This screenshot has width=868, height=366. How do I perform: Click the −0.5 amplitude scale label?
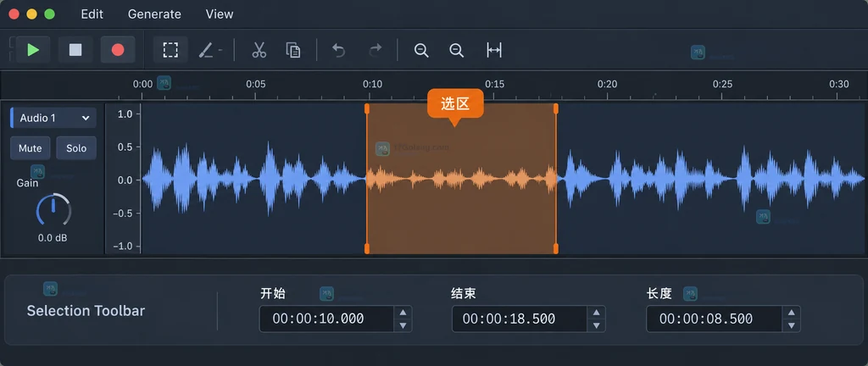tap(122, 213)
